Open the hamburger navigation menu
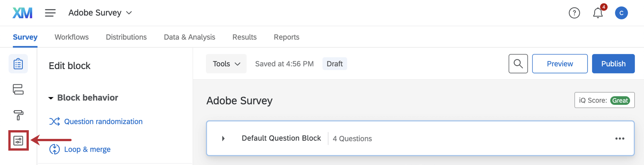This screenshot has width=644, height=165. tap(50, 13)
